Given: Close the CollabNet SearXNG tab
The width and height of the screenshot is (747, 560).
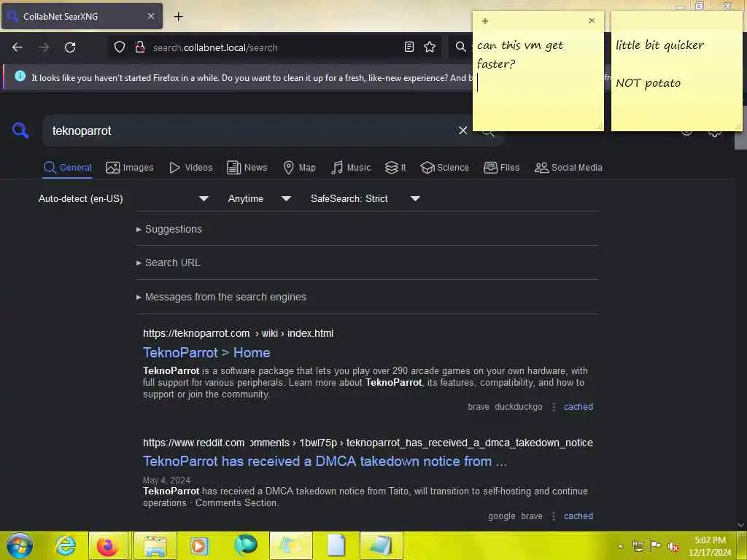Looking at the screenshot, I should coord(151,16).
